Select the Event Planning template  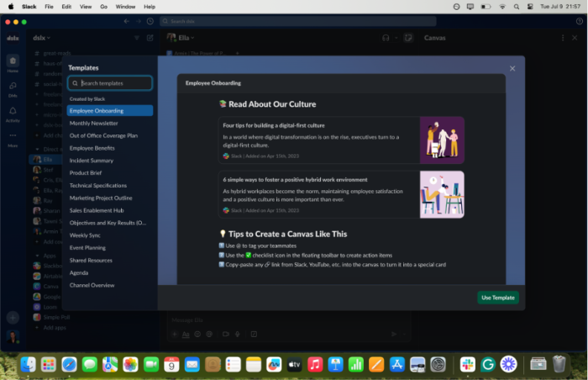tap(110, 248)
